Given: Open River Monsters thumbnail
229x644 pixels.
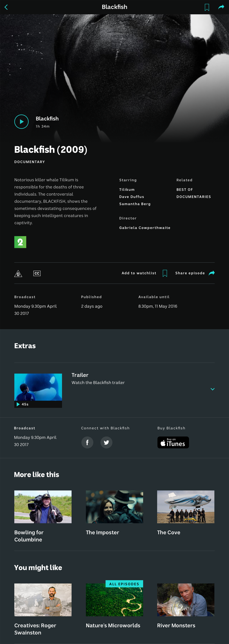Looking at the screenshot, I should pos(185,599).
